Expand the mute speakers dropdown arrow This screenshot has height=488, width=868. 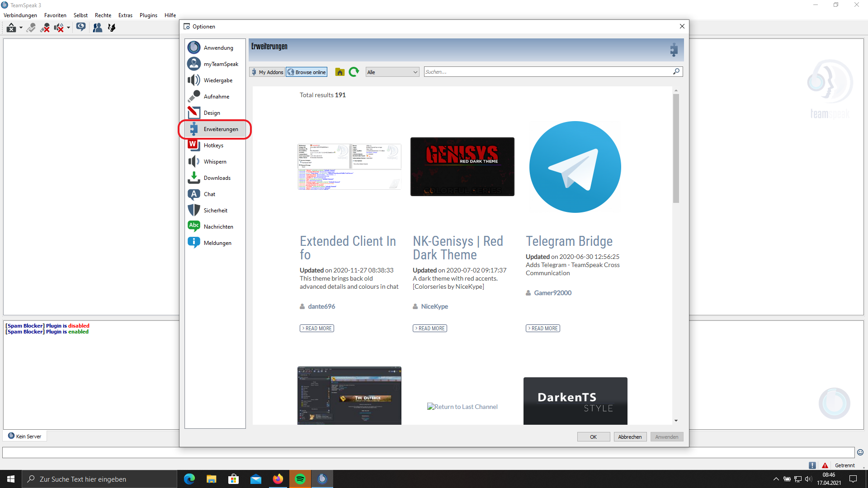[68, 28]
